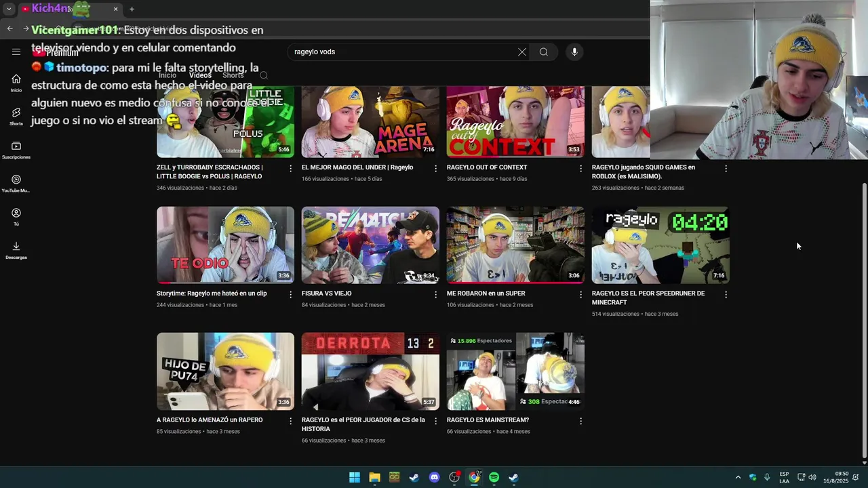Play the REMATCH thumbnail video
Screen dimensions: 868x488
pos(370,245)
